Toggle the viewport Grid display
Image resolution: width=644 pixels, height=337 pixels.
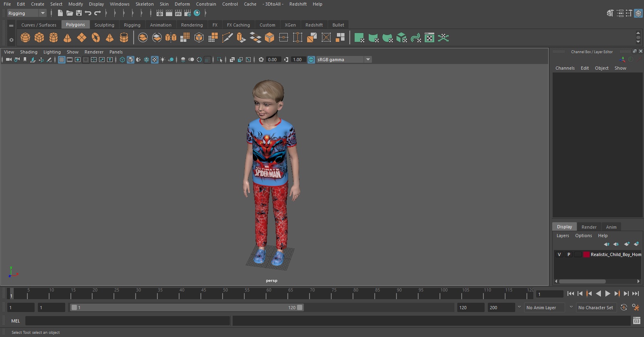pyautogui.click(x=62, y=60)
